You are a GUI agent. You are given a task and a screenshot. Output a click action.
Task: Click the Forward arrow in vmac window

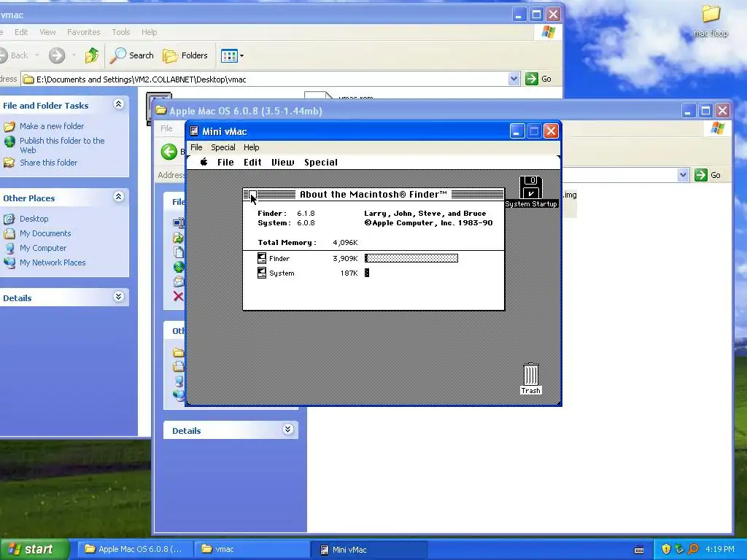pos(57,55)
